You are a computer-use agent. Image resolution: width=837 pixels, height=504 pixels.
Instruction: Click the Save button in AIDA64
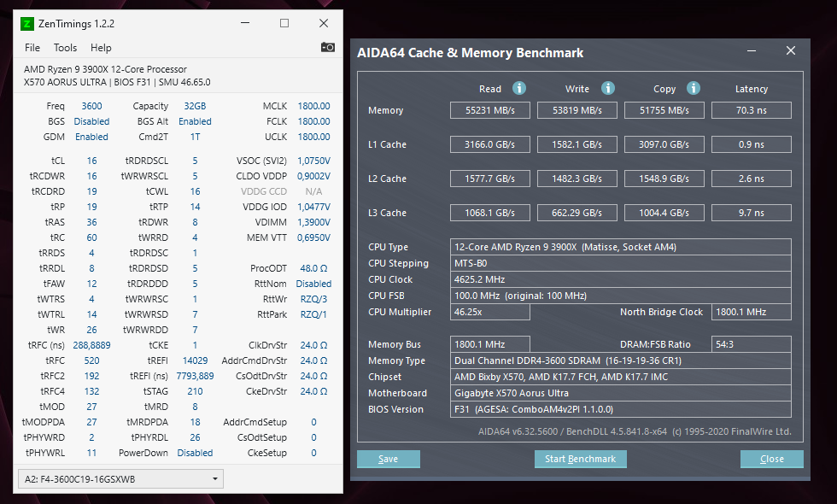388,460
